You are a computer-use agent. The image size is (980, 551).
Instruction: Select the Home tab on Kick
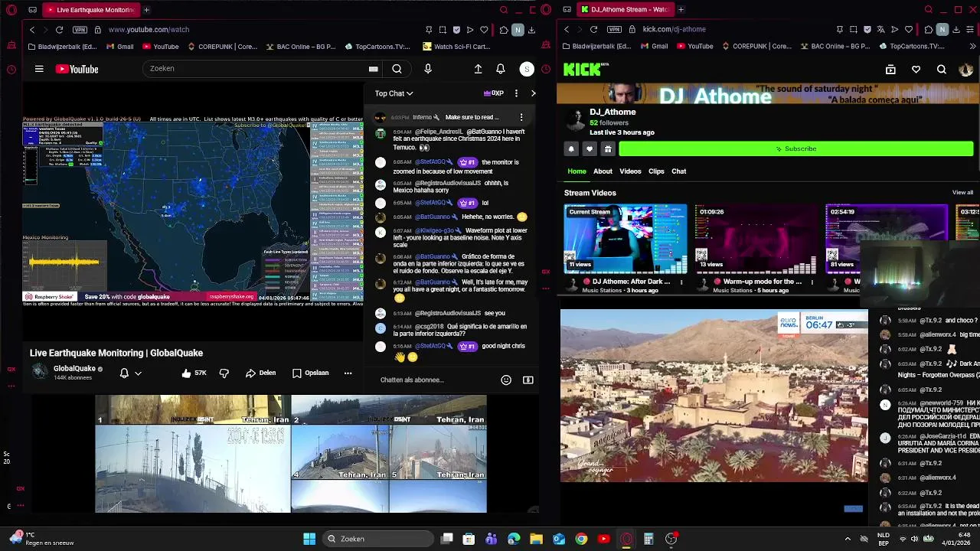(x=577, y=171)
